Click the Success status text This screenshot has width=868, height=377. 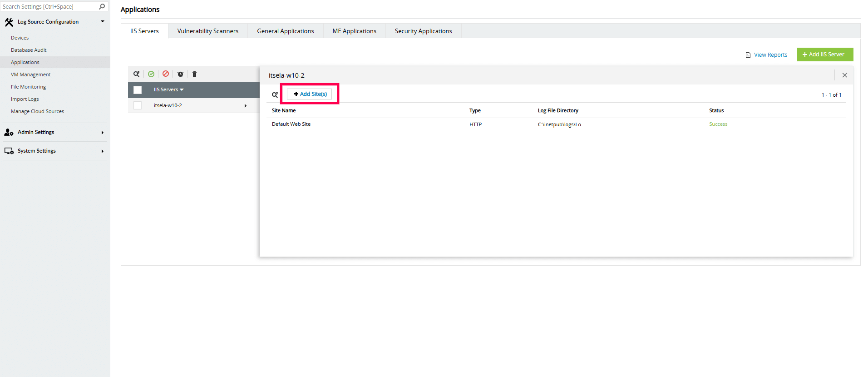point(718,124)
